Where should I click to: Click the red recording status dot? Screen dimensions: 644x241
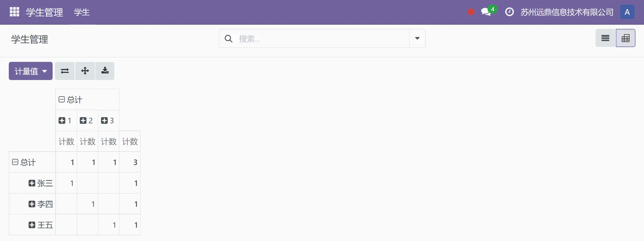(471, 12)
